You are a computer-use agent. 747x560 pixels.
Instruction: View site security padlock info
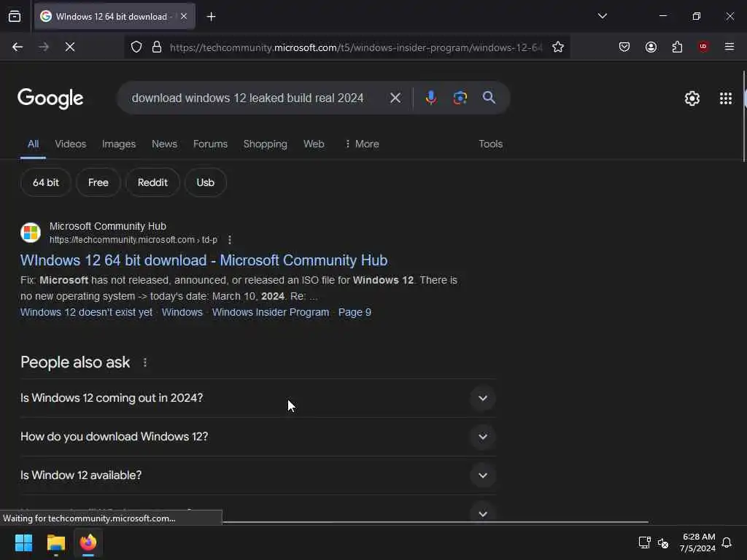[x=157, y=47]
